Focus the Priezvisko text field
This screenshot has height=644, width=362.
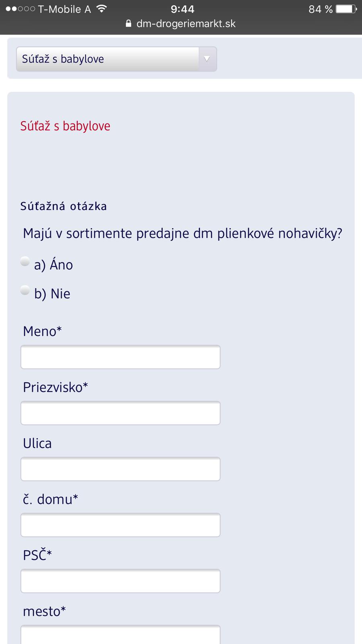120,413
